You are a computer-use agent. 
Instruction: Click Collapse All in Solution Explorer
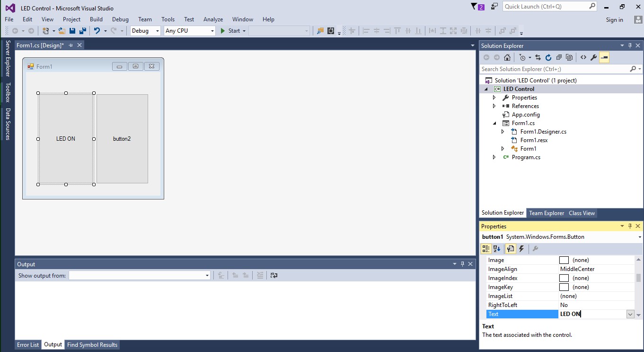pos(559,57)
